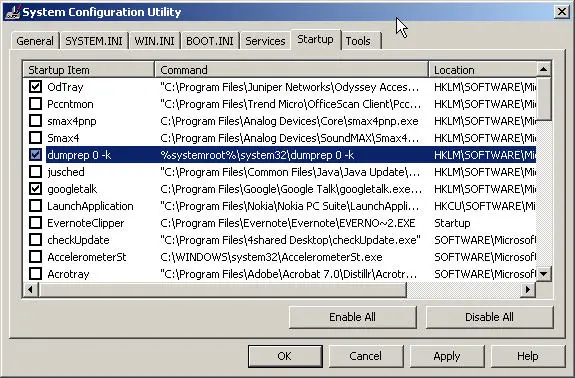This screenshot has width=575, height=378.
Task: Click the Java Update command path
Action: (x=290, y=172)
